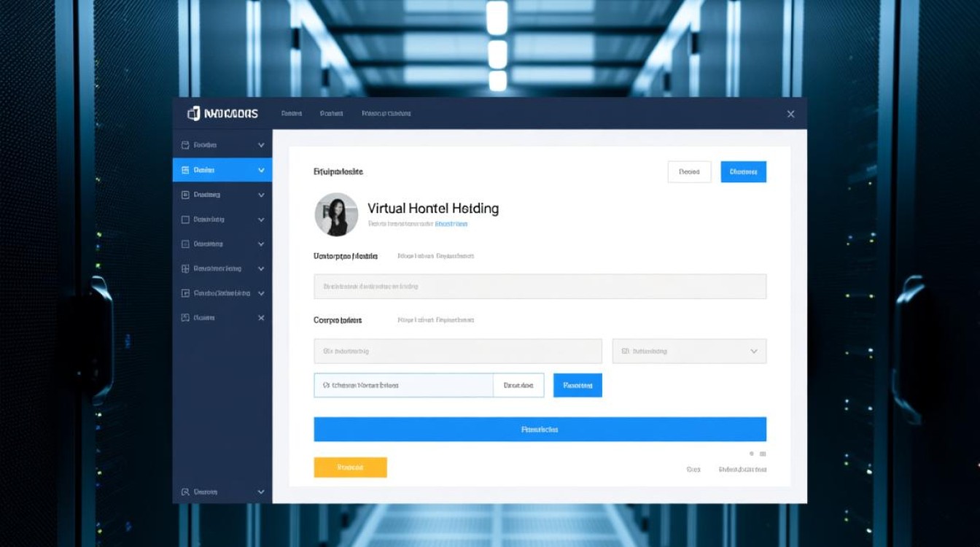This screenshot has width=980, height=547.
Task: Click the eighth sidebar row's icon
Action: pyautogui.click(x=185, y=318)
